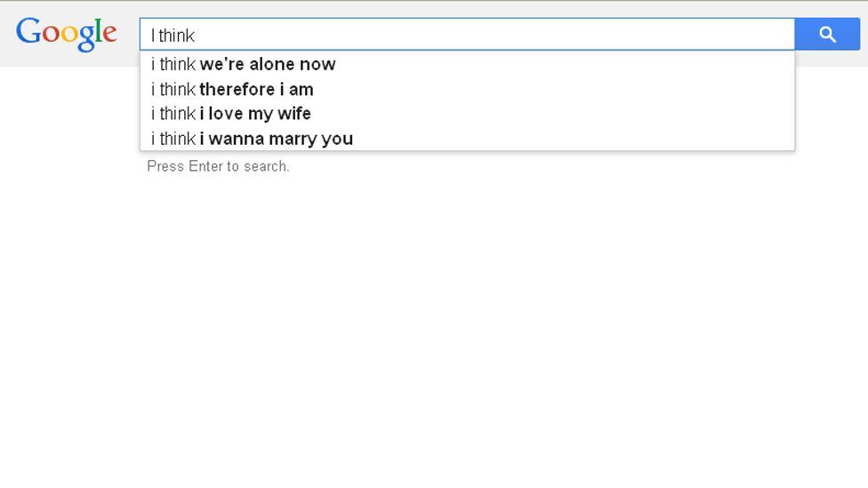Click the blue magnifying glass search button
Screen dimensions: 868x488
[x=827, y=35]
